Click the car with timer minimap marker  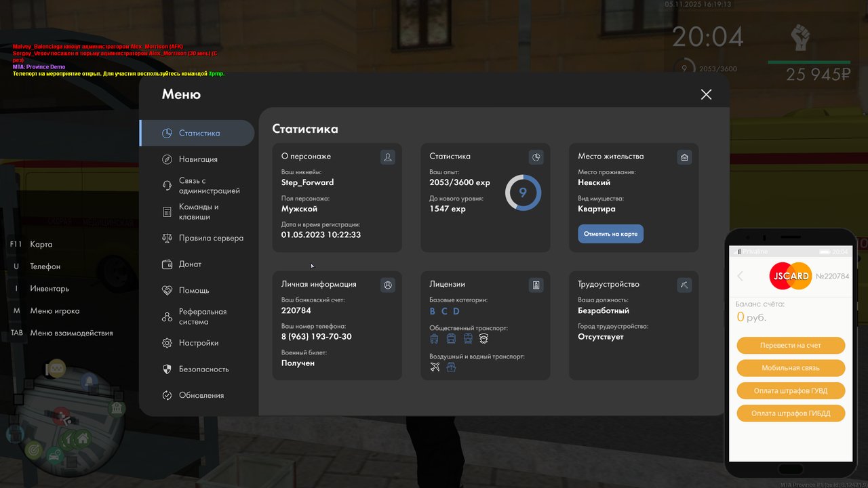point(56,454)
